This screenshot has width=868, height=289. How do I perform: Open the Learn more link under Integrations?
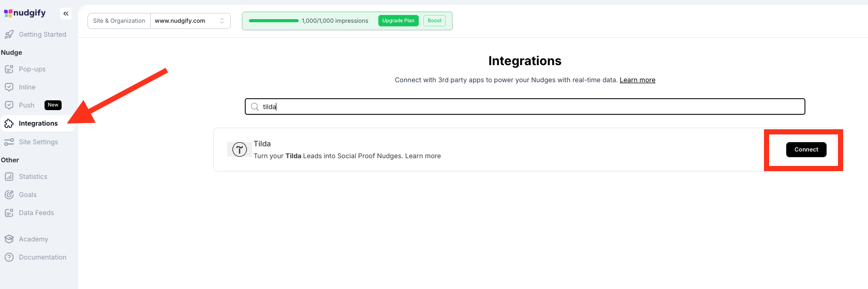(x=638, y=80)
